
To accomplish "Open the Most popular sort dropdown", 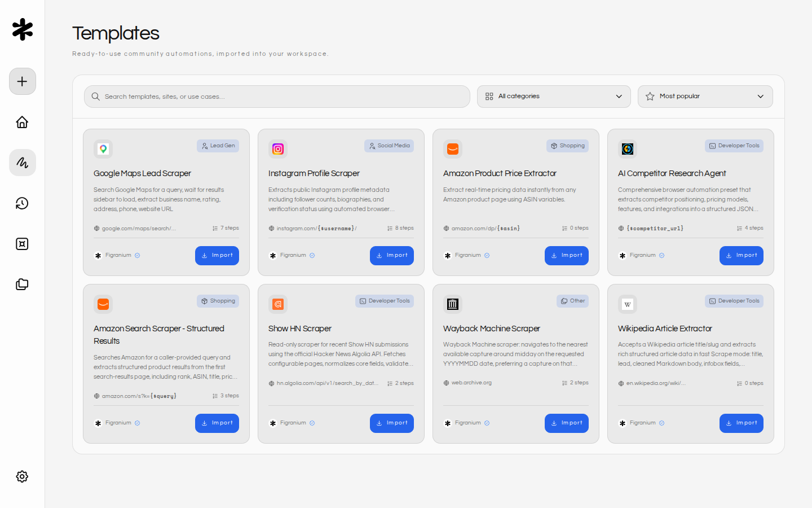I will coord(705,97).
